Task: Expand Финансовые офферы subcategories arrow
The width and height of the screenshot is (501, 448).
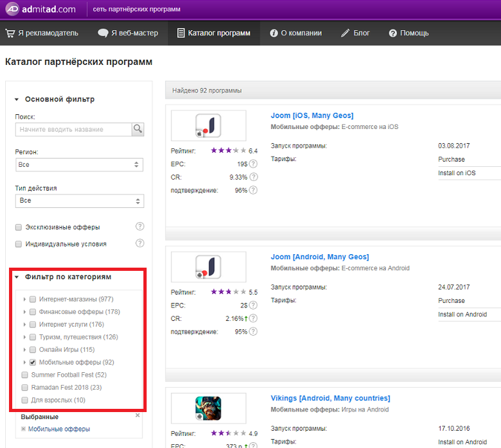Action: click(24, 312)
